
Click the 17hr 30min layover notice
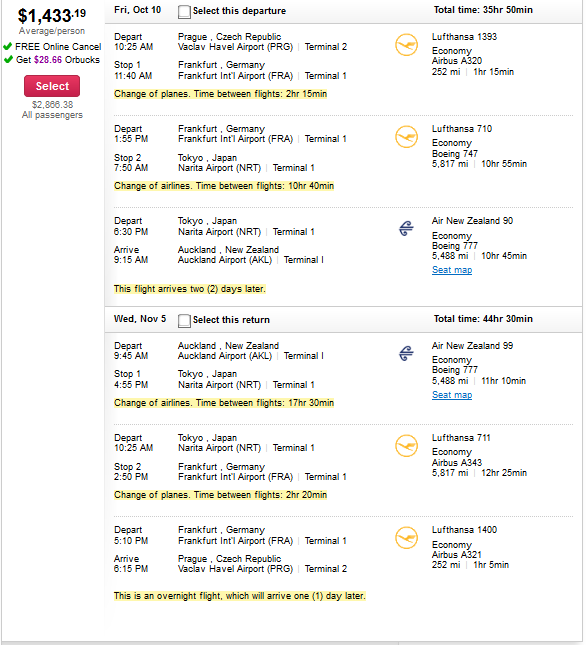[x=224, y=403]
